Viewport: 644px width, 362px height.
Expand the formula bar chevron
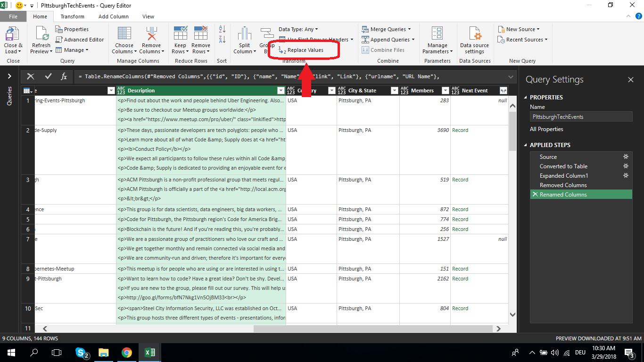tap(511, 76)
